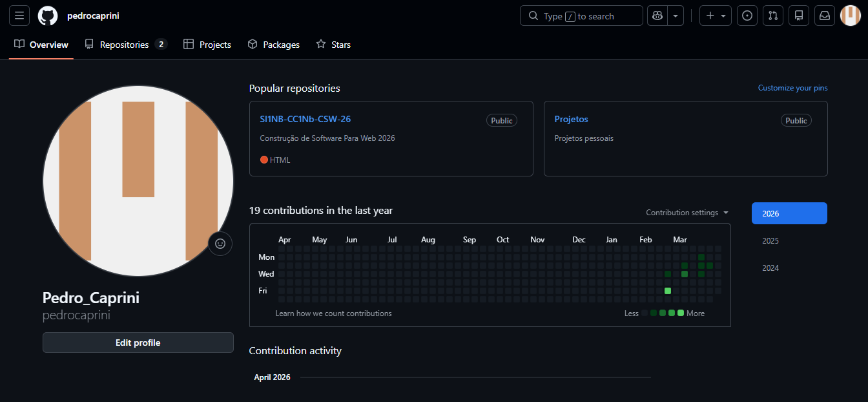
Task: Open GitHub Copilot chat
Action: tap(657, 16)
